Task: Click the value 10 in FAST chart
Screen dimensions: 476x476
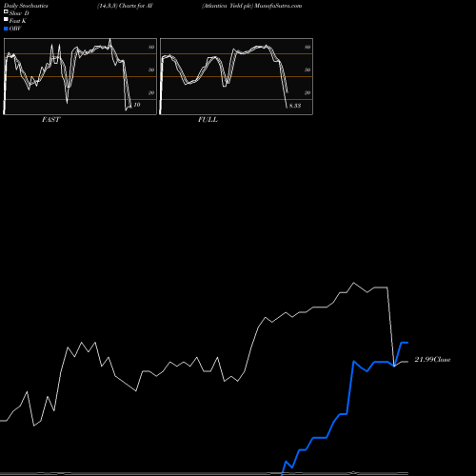Action: tap(137, 105)
